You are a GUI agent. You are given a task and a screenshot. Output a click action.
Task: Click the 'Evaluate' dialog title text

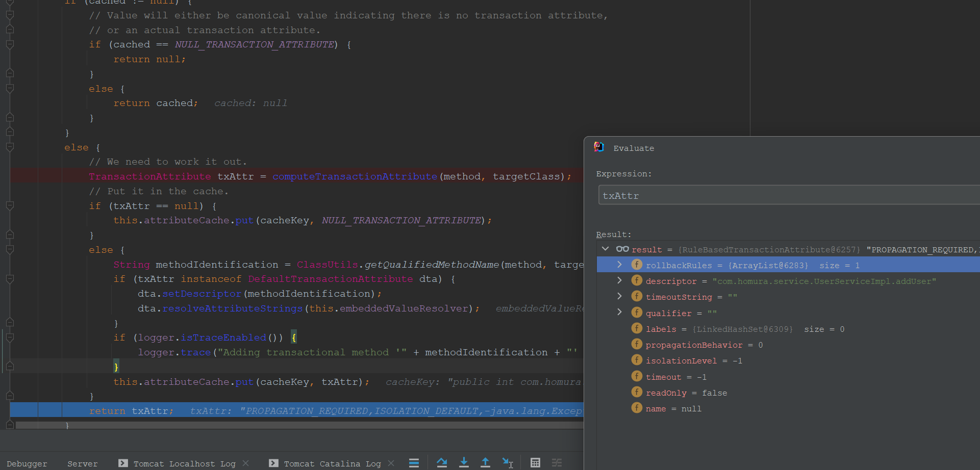click(634, 148)
